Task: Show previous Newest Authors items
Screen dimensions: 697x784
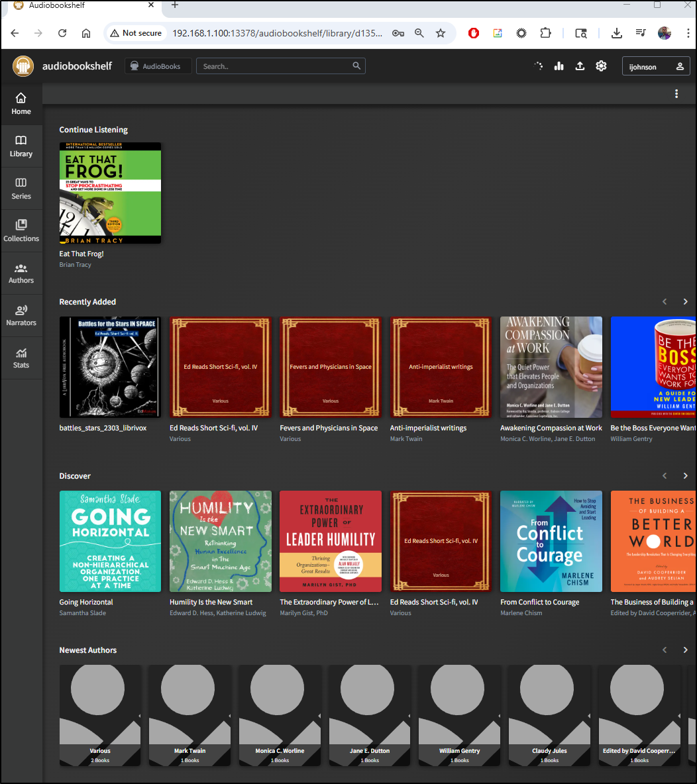Action: (665, 650)
